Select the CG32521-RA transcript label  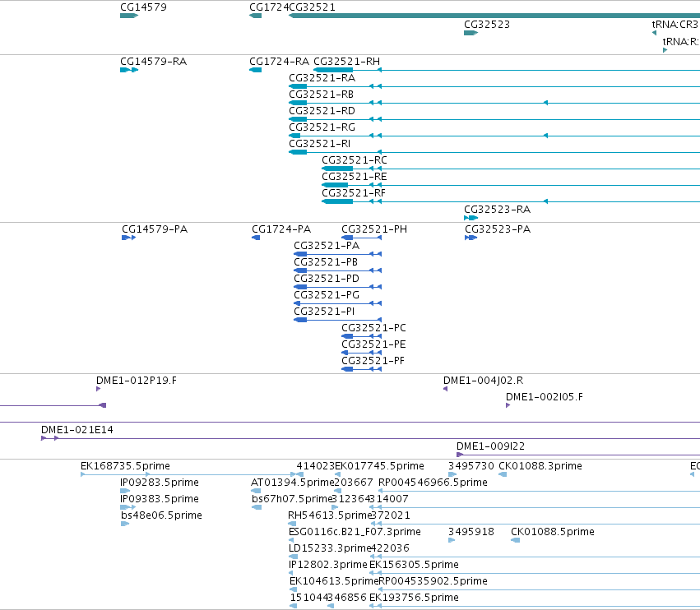pos(322,78)
